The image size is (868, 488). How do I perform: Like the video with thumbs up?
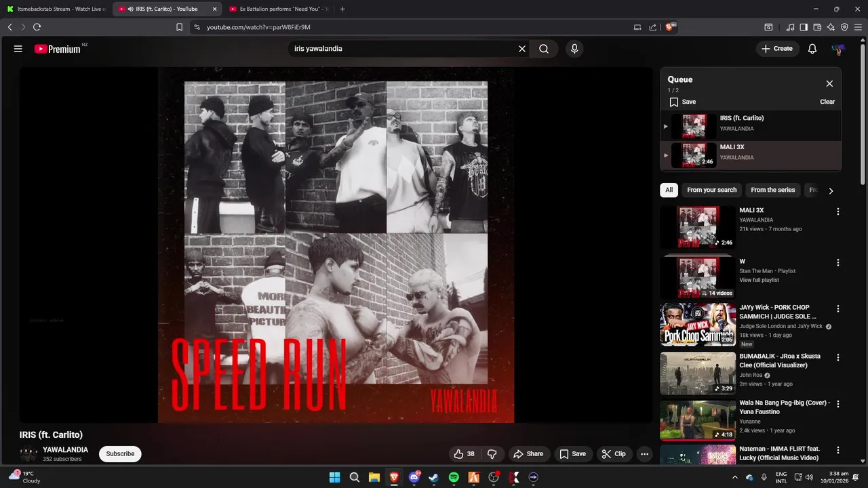(465, 454)
